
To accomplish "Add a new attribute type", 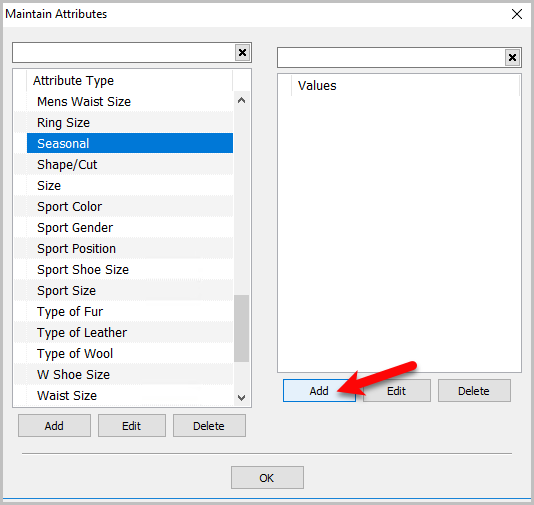I will pos(54,426).
